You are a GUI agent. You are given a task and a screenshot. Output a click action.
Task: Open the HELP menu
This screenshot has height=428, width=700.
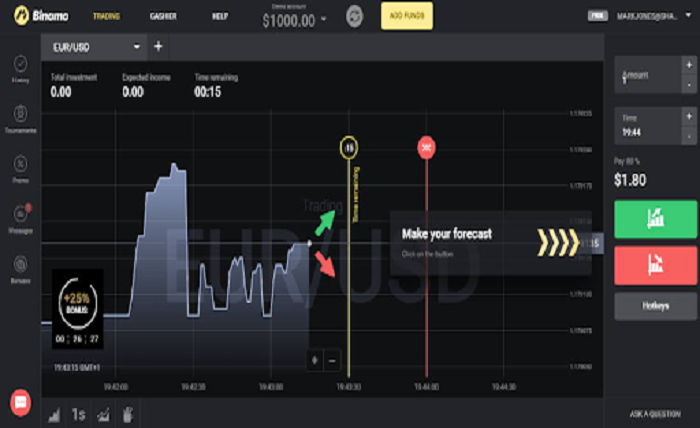[x=220, y=16]
